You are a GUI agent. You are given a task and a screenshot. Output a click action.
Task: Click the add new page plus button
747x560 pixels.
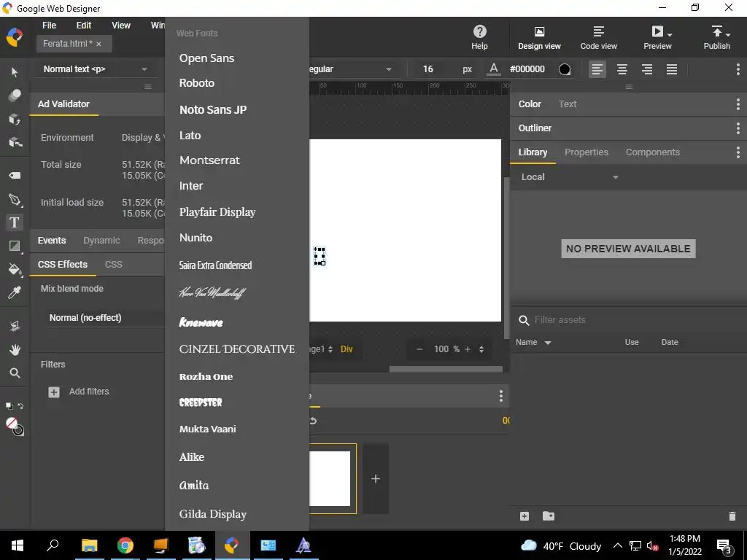376,478
